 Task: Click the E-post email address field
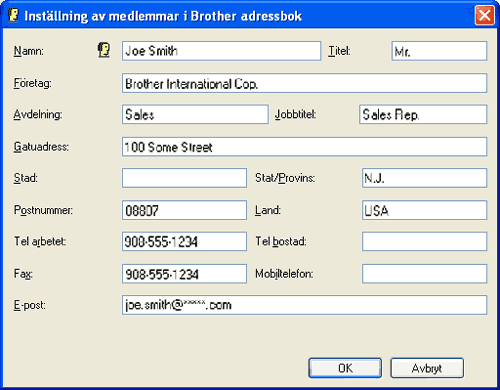[x=304, y=305]
